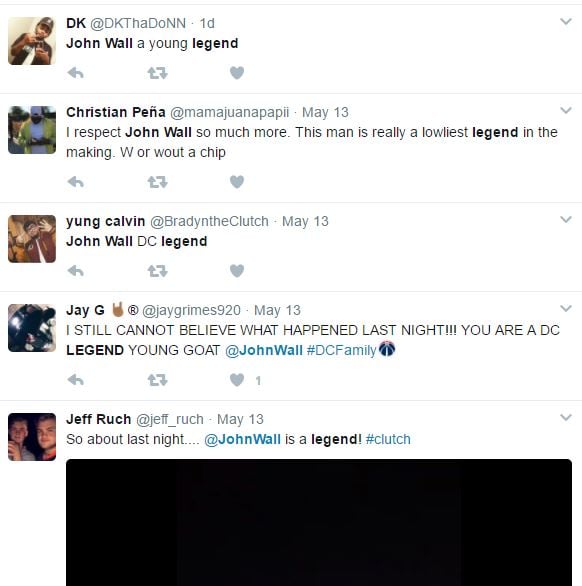Like DK's young legend tweet

(237, 73)
